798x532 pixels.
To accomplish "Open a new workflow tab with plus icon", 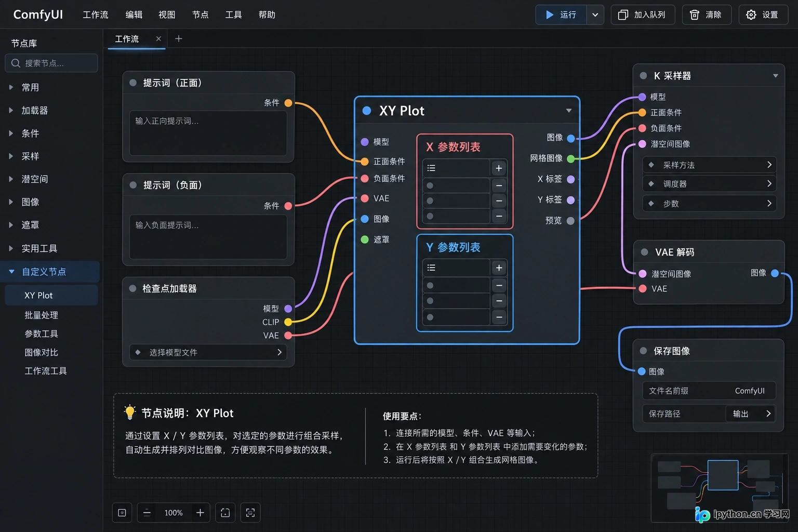I will click(x=179, y=38).
